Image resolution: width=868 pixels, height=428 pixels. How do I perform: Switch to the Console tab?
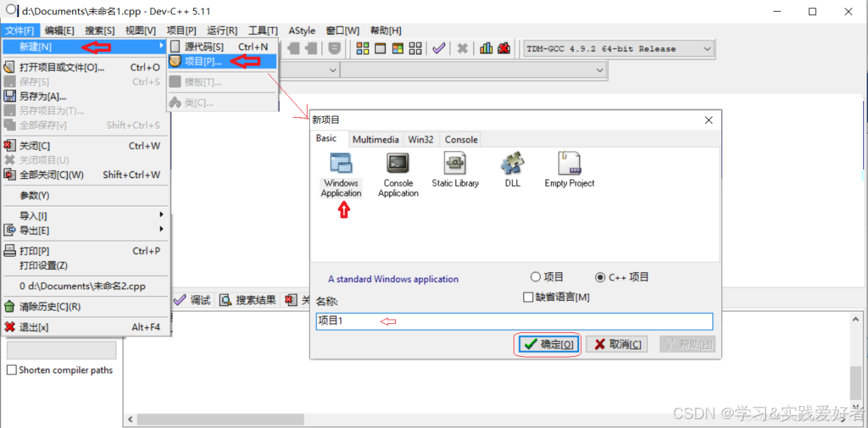pos(461,139)
